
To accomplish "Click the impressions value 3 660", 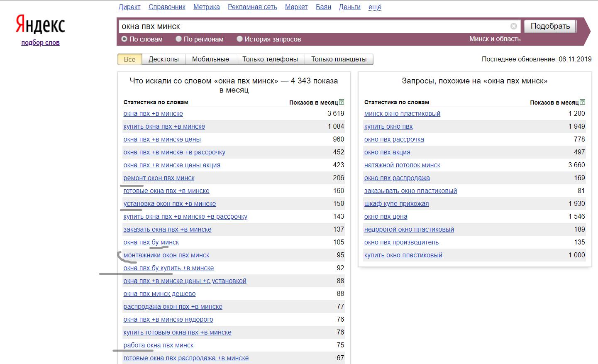I will (x=576, y=165).
